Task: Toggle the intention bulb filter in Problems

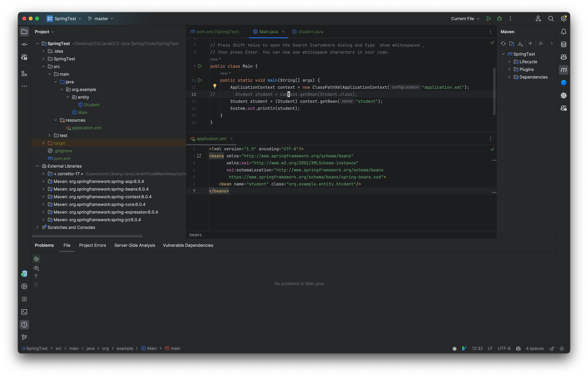Action: [36, 276]
